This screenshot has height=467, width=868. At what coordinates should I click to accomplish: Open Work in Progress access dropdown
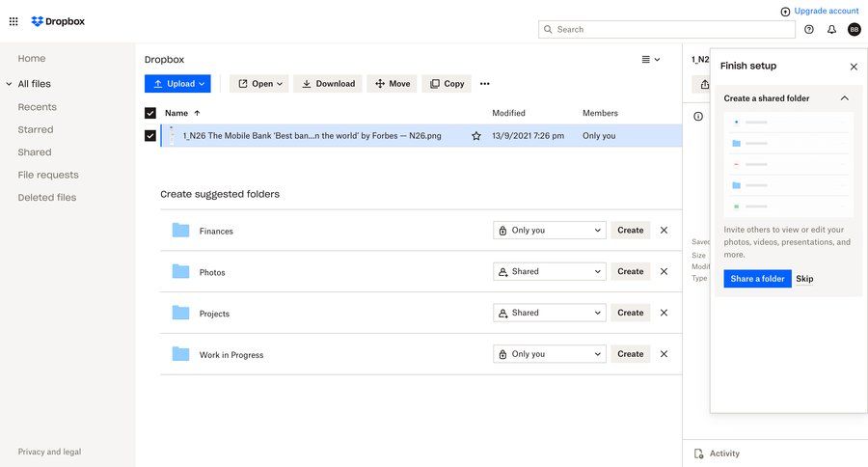tap(549, 354)
